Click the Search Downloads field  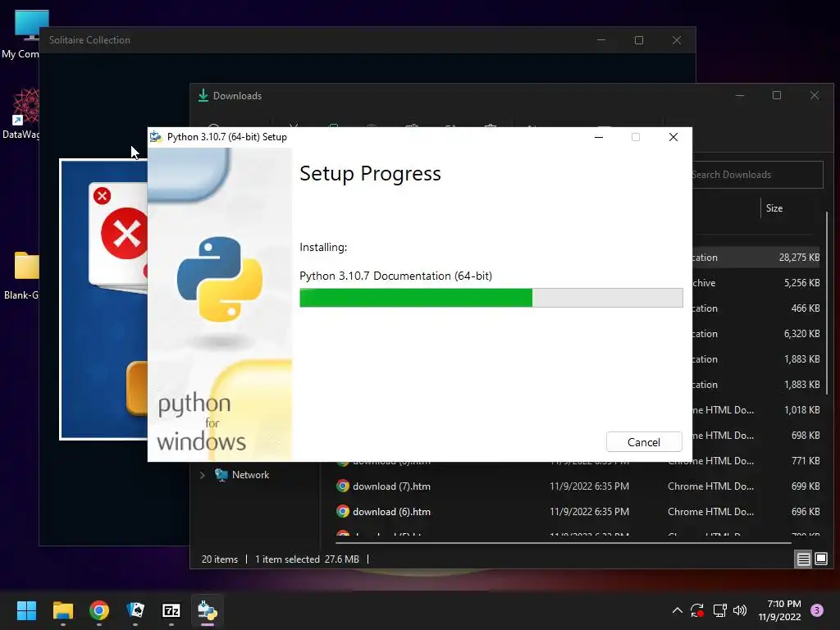tap(757, 175)
